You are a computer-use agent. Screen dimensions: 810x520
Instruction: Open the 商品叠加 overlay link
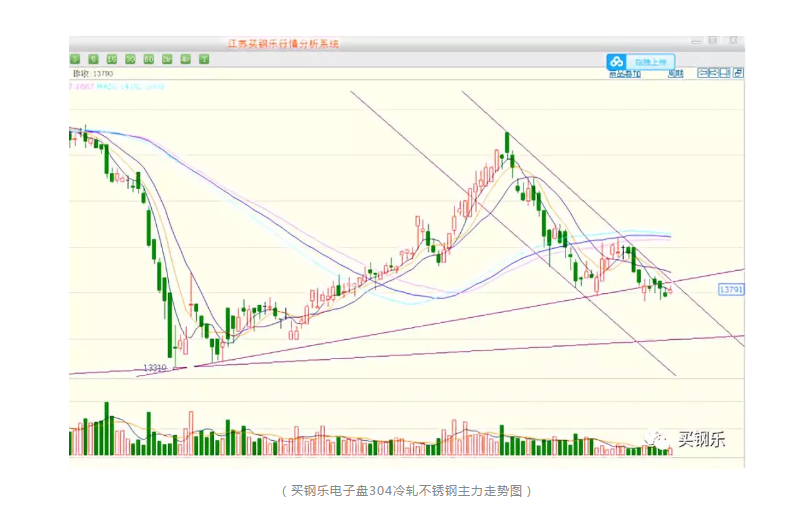[625, 74]
